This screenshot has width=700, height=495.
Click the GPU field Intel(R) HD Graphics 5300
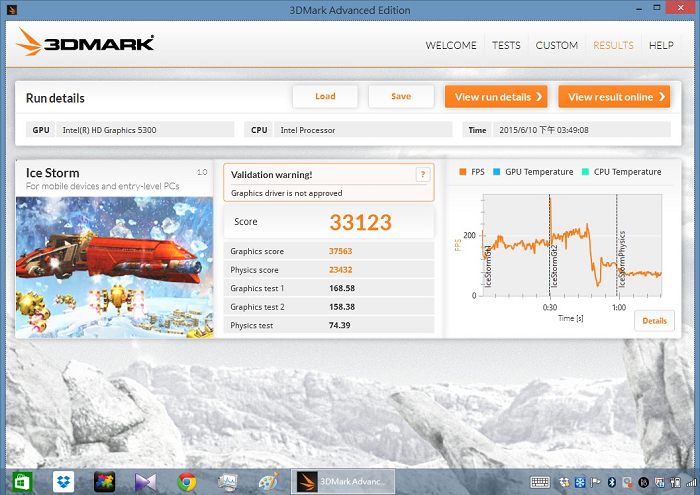[x=145, y=130]
